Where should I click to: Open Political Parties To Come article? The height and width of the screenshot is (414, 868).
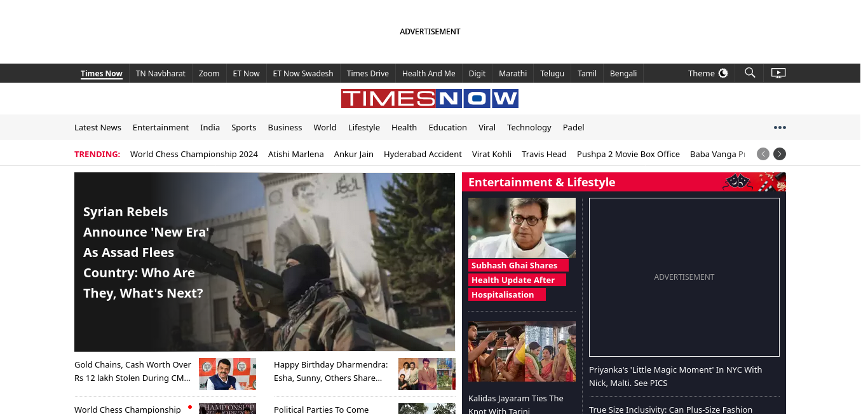pyautogui.click(x=322, y=409)
